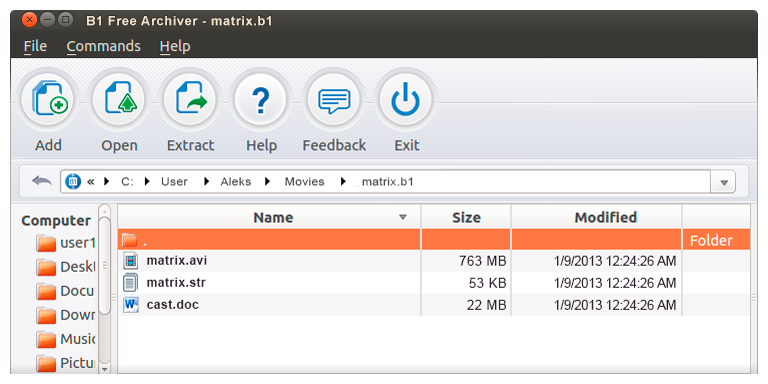The width and height of the screenshot is (768, 384).
Task: Expand the arrow after Movies in the path
Action: (x=343, y=182)
